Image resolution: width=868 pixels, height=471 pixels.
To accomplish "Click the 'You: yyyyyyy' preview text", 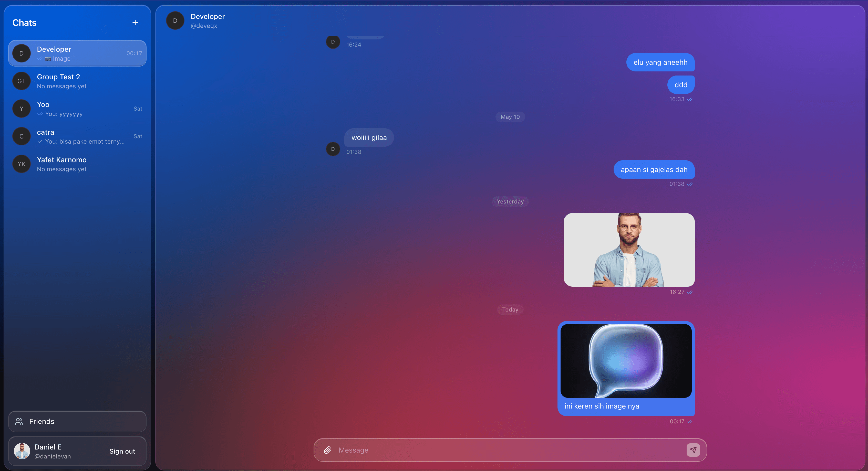I will [x=64, y=114].
